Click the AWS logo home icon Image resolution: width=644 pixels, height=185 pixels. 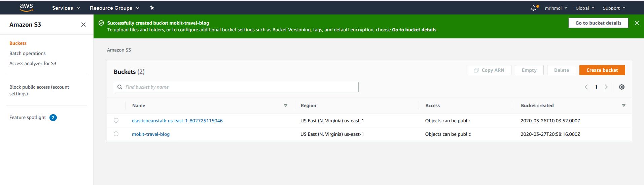[26, 8]
